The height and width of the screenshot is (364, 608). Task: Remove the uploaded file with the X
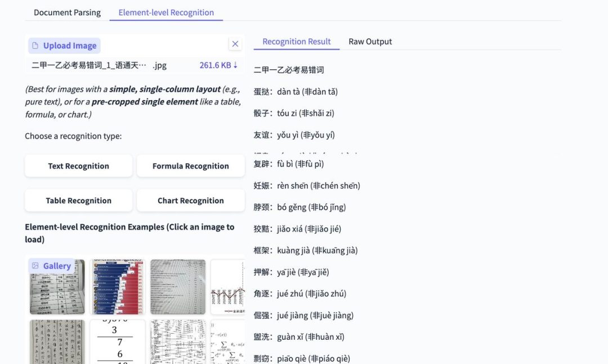coord(235,43)
